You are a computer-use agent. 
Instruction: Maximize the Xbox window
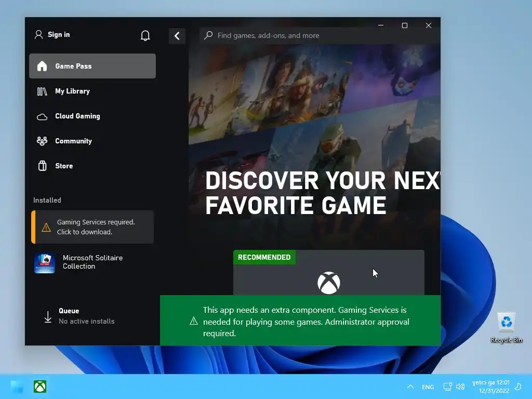[x=404, y=25]
